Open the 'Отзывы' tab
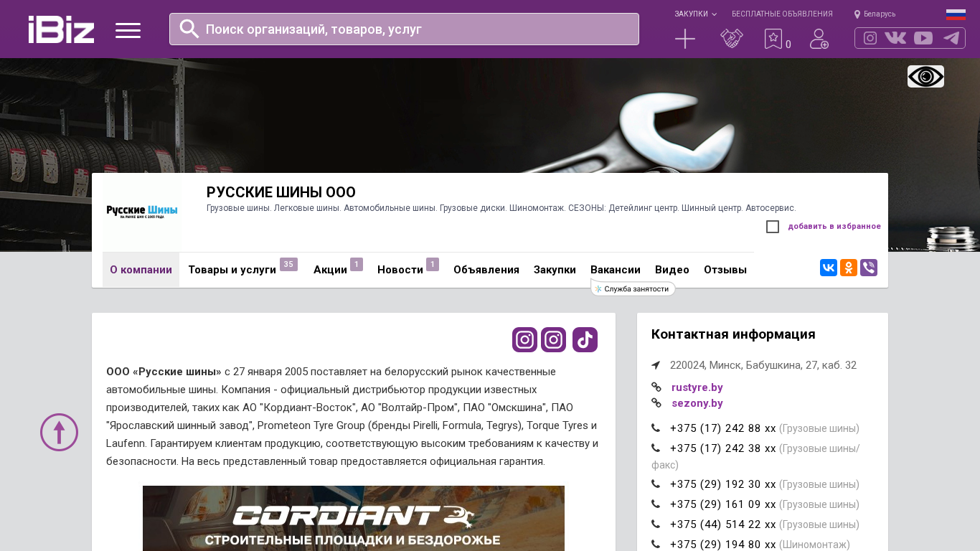The width and height of the screenshot is (980, 551). pyautogui.click(x=725, y=270)
